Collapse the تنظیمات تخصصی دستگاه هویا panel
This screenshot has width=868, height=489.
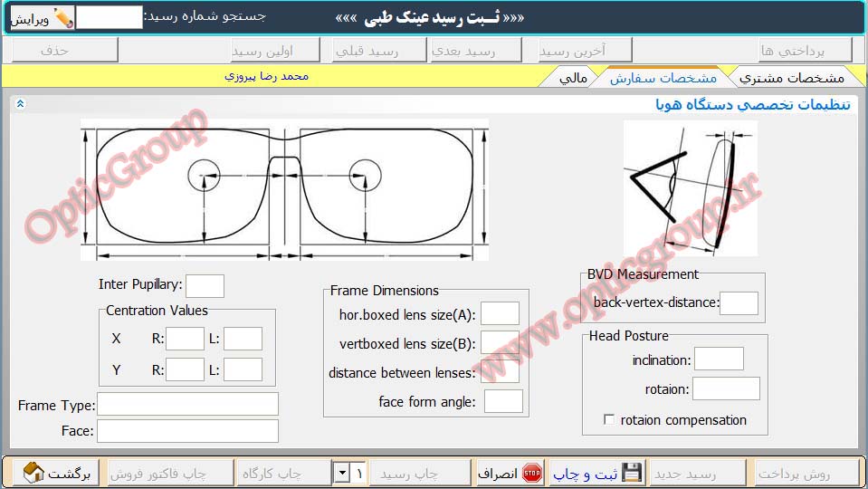point(21,104)
